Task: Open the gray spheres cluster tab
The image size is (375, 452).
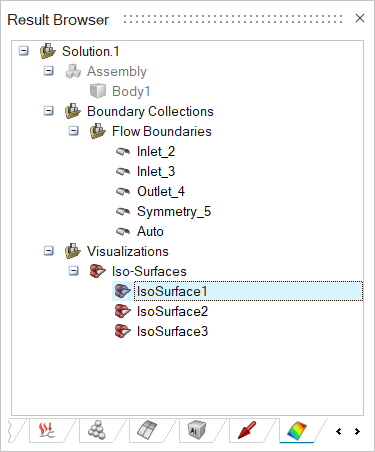Action: 97,430
